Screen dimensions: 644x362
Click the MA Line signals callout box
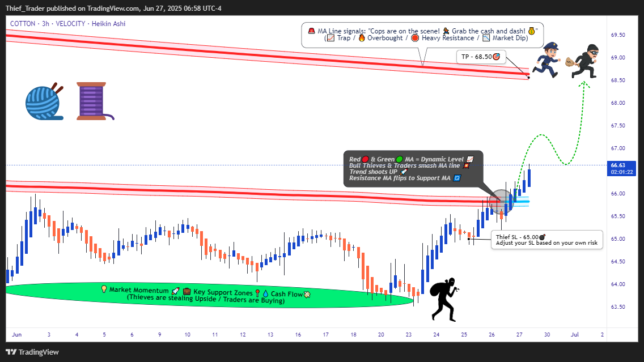[x=422, y=35]
